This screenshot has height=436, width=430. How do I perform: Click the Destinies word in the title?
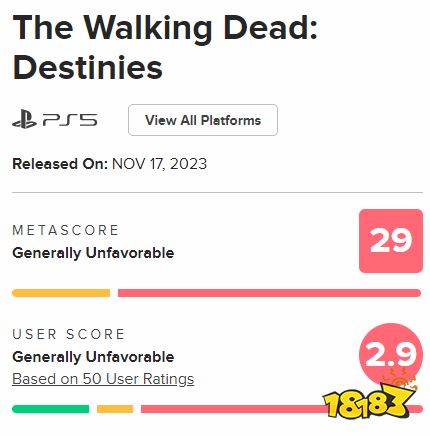88,67
